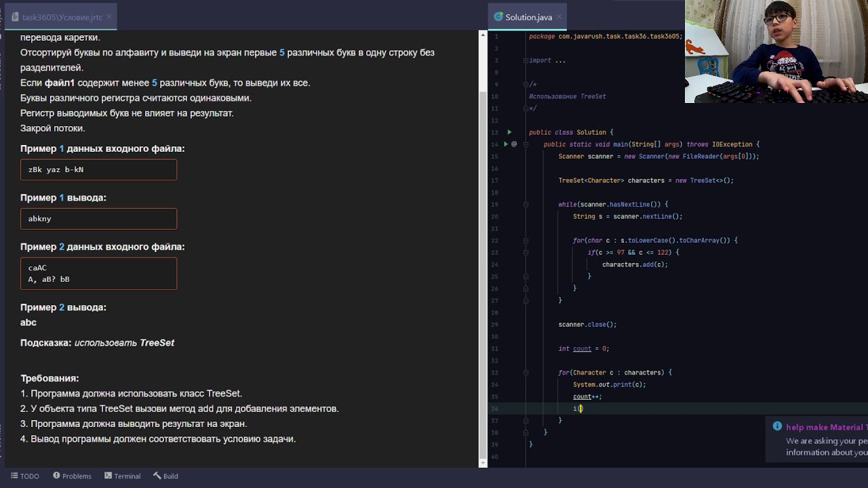This screenshot has width=868, height=488.
Task: Collapse the main method fold marker
Action: (x=526, y=144)
